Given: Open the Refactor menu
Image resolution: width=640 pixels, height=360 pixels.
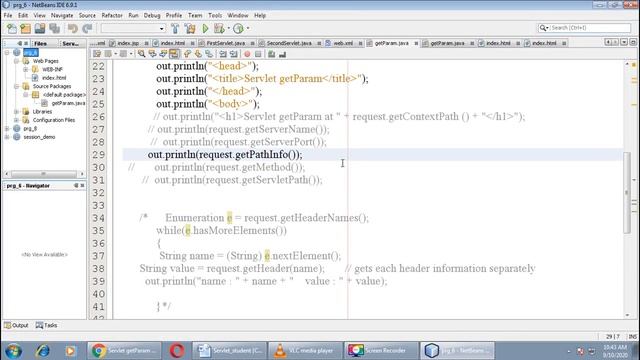Looking at the screenshot, I should [112, 16].
